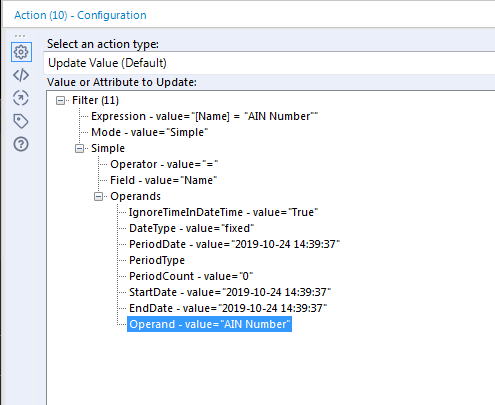This screenshot has height=405, width=495.
Task: Collapse the Filter (11) tree node
Action: 60,100
